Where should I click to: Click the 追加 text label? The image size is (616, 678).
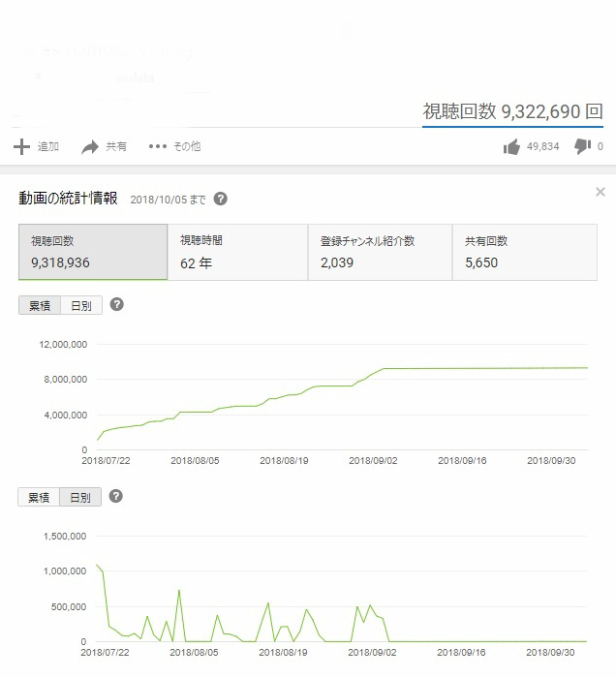tap(48, 147)
